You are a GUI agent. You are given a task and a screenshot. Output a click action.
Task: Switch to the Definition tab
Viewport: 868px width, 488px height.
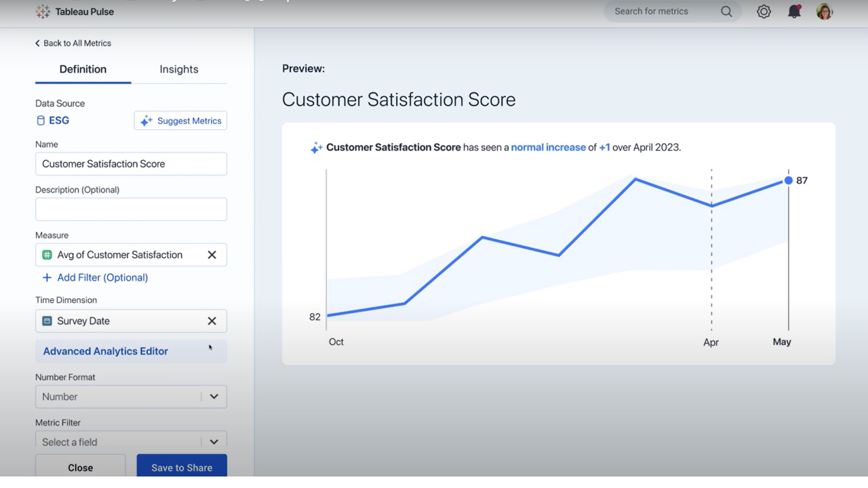coord(83,69)
